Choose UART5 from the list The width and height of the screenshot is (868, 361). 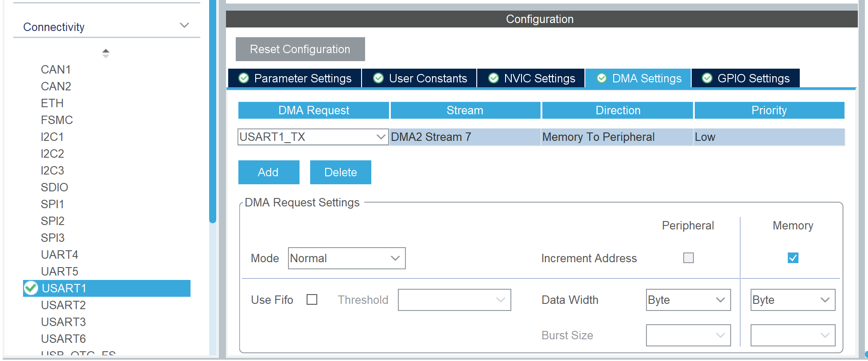pyautogui.click(x=59, y=272)
